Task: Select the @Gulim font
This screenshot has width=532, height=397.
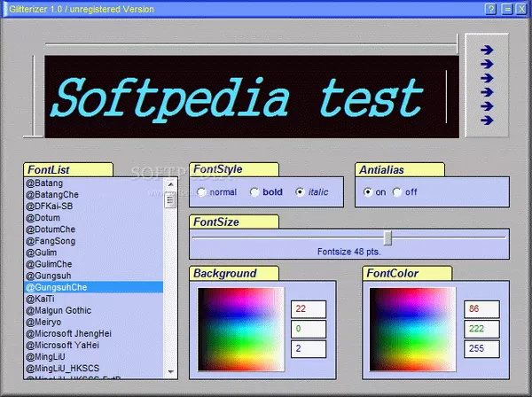Action: 94,253
